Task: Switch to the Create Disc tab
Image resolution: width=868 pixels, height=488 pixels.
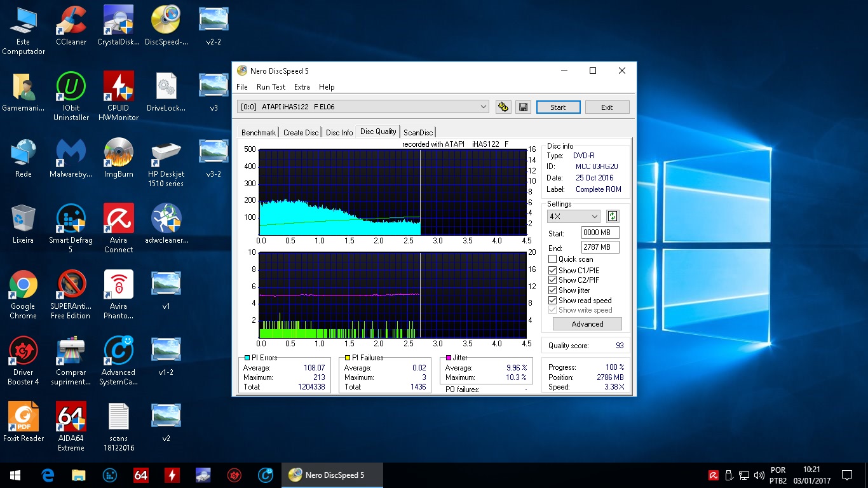Action: click(x=301, y=133)
